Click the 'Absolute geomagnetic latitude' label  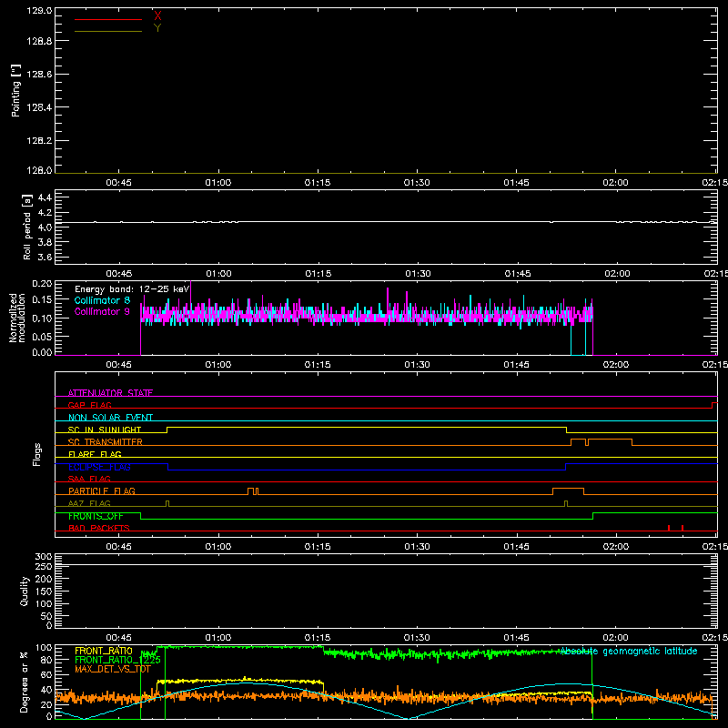coord(629,651)
